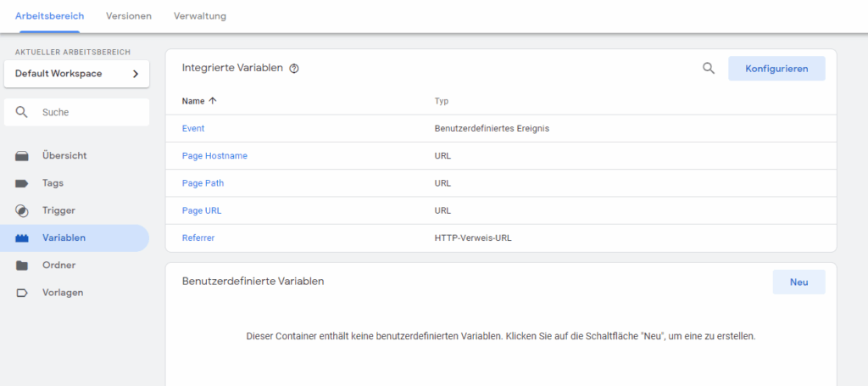Expand the Default Workspace selector

pyautogui.click(x=76, y=74)
